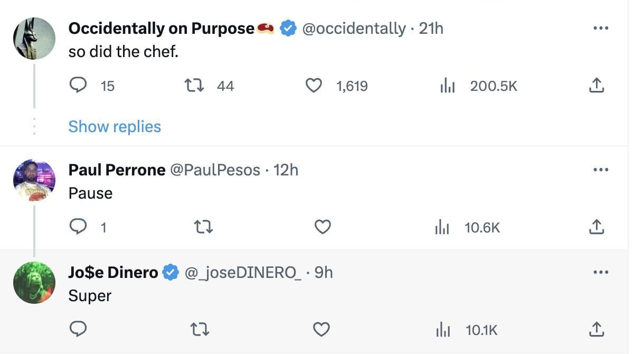Reply to Jo$e Dinero's "Super" tweet
The height and width of the screenshot is (354, 644).
pyautogui.click(x=78, y=330)
